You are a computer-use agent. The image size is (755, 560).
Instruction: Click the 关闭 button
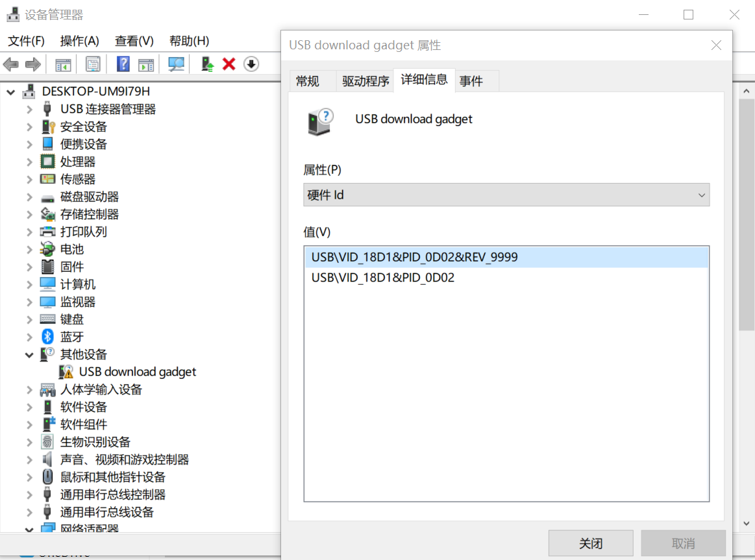click(x=591, y=543)
